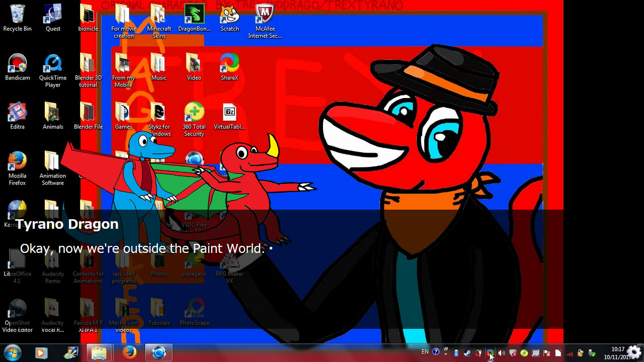Viewport: 644px width, 362px height.
Task: Open the network signal tray icon
Action: [569, 353]
